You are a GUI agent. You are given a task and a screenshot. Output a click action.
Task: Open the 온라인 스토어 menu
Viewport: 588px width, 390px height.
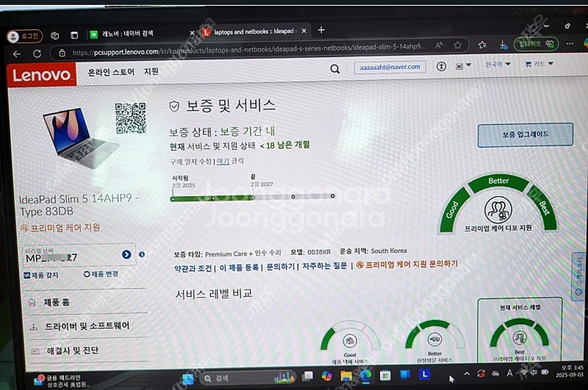pyautogui.click(x=111, y=72)
